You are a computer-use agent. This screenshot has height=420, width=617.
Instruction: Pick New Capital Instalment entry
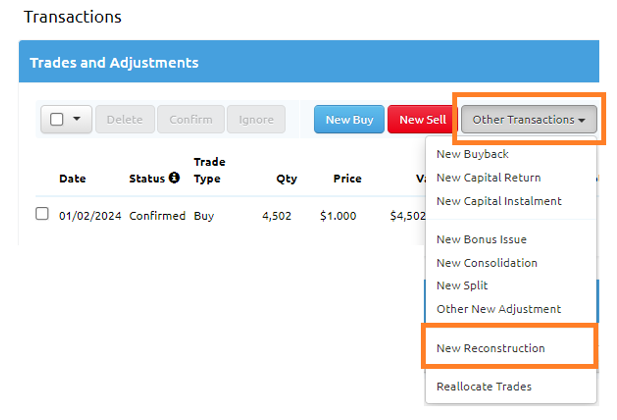(499, 201)
